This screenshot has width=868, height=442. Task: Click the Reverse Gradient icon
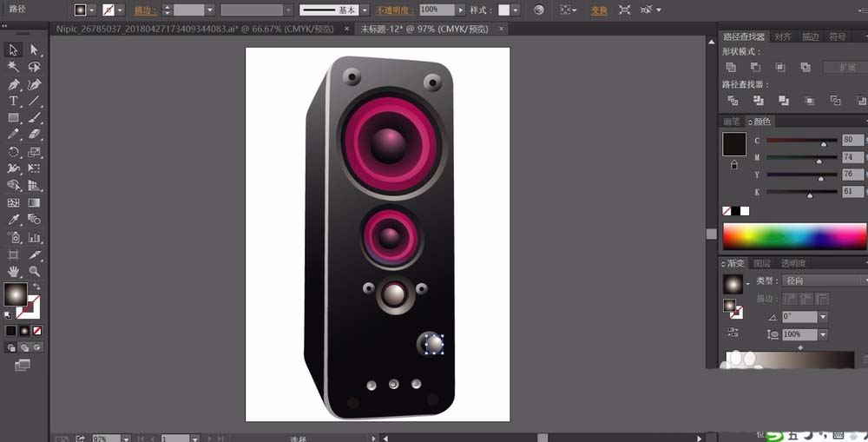point(733,333)
